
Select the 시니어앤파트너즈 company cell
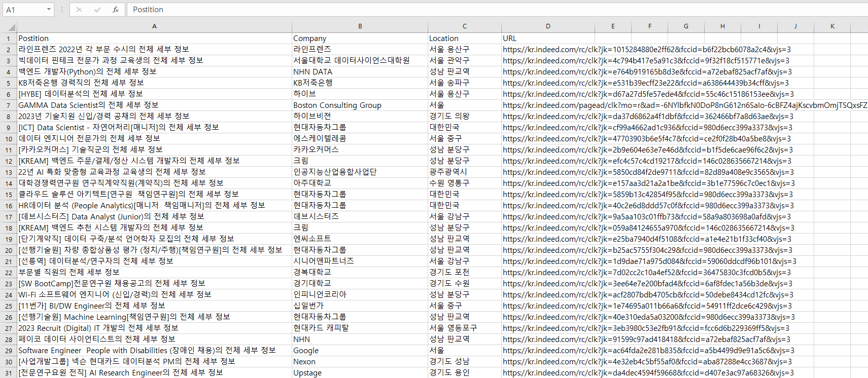[x=360, y=261]
